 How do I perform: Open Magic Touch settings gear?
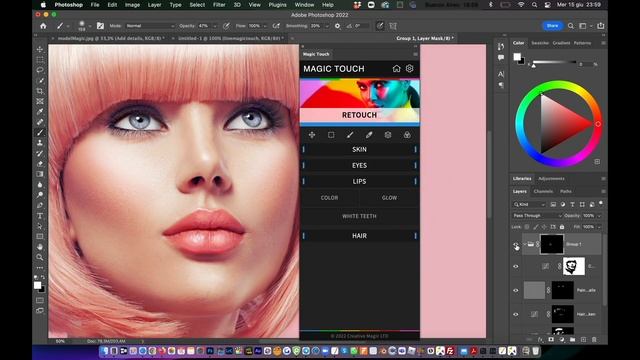(x=409, y=69)
